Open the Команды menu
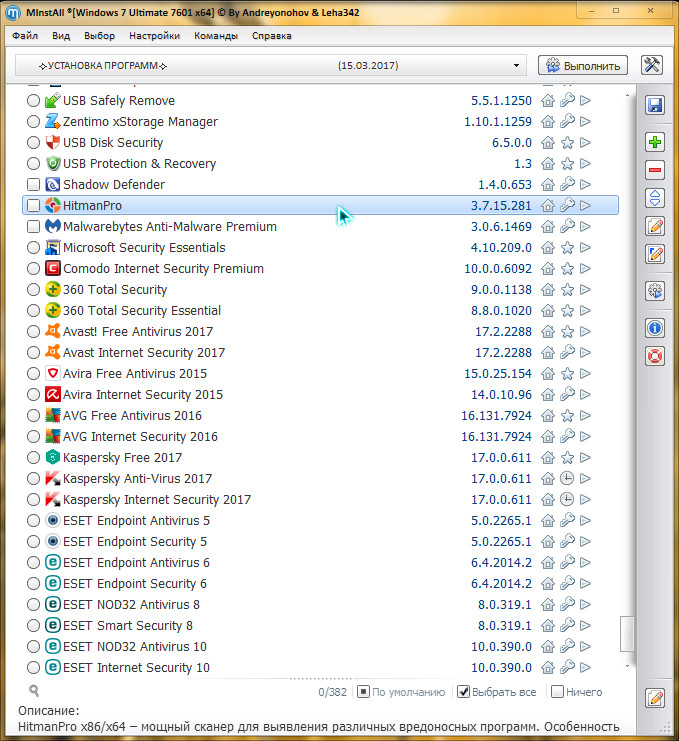Viewport: 679px width, 741px height. coord(215,35)
